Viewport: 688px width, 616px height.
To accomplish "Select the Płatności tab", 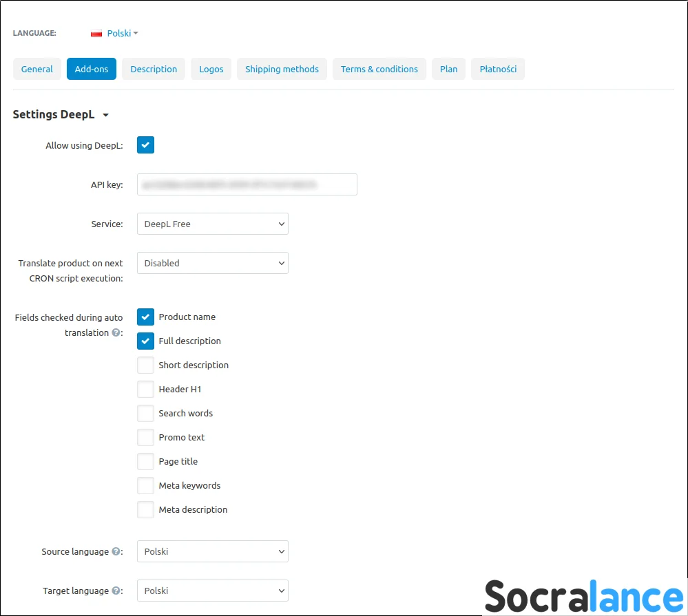I will coord(498,69).
